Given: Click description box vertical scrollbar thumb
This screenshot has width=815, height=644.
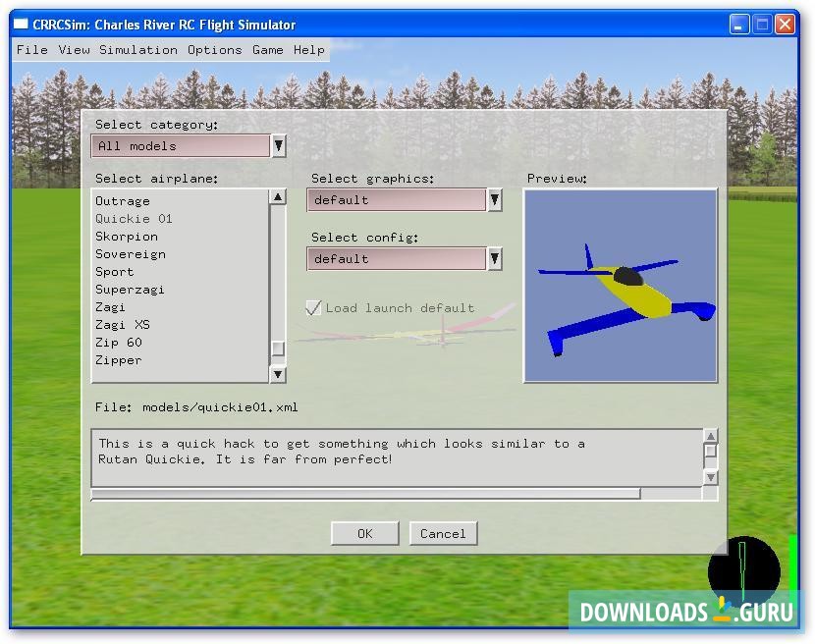Looking at the screenshot, I should pyautogui.click(x=711, y=451).
